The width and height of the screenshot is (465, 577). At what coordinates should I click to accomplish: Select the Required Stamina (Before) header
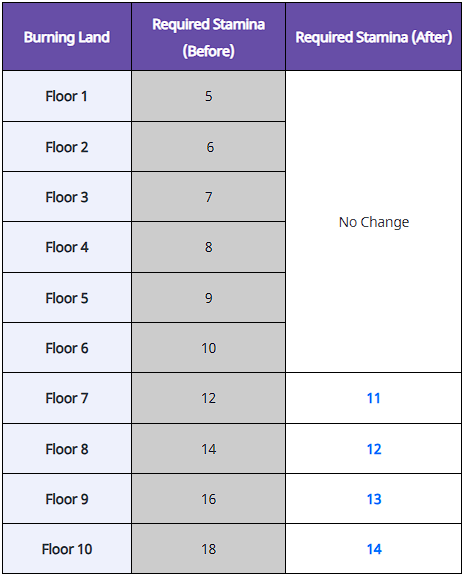(209, 37)
